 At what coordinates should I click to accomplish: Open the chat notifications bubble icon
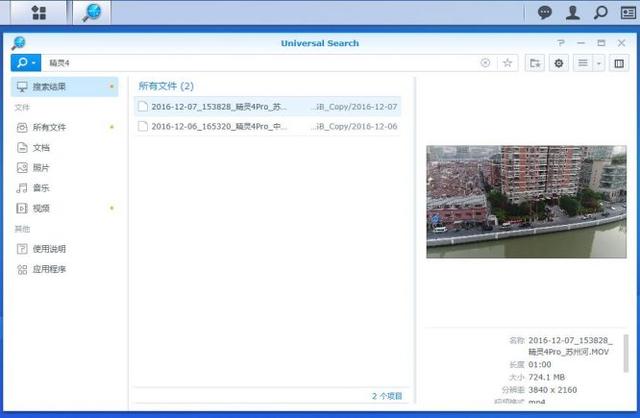point(544,13)
